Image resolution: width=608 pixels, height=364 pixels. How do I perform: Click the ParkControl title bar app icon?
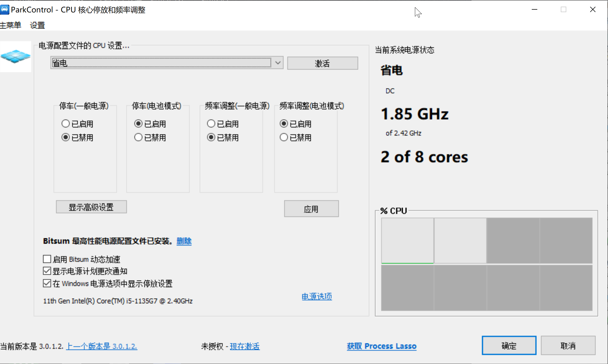pos(5,10)
